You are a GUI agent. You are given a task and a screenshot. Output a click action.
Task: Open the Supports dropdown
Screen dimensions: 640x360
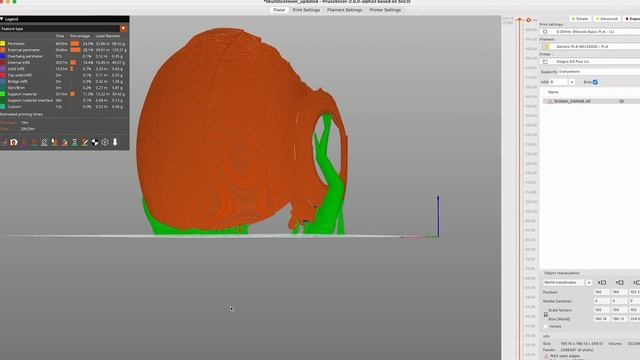tap(599, 71)
